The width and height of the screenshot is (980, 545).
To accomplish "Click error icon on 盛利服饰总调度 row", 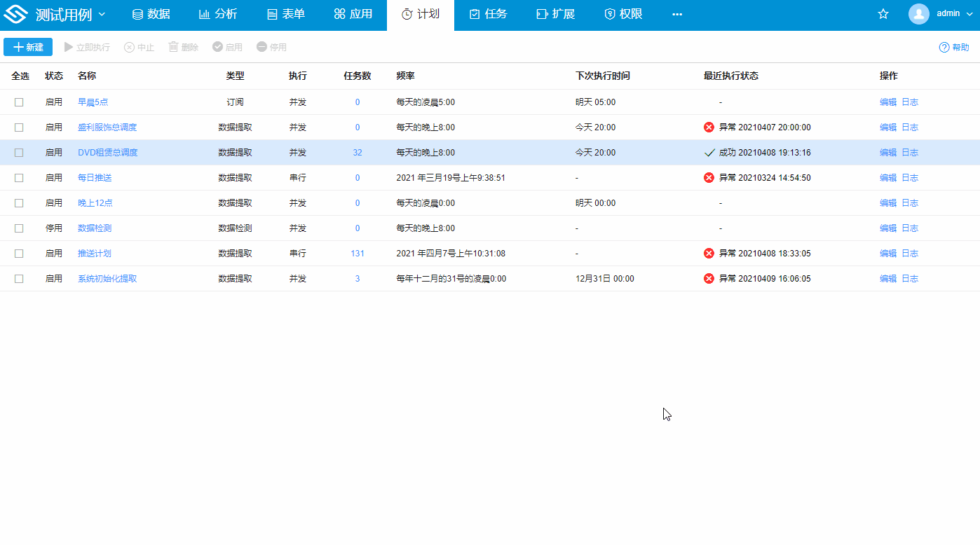I will pos(709,127).
